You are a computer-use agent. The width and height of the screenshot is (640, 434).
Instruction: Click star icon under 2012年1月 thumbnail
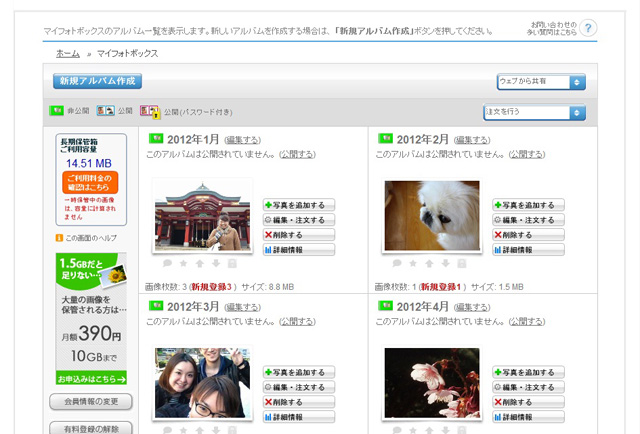click(183, 263)
